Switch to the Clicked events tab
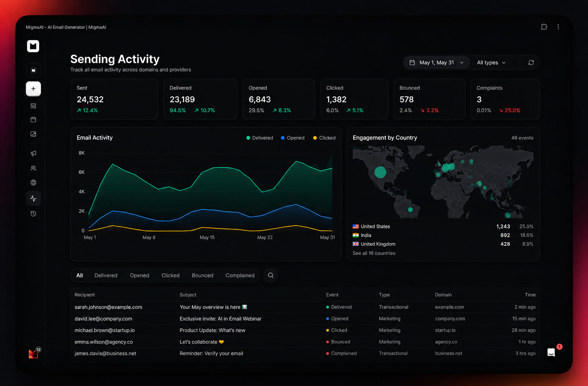The height and width of the screenshot is (386, 588). pos(171,275)
